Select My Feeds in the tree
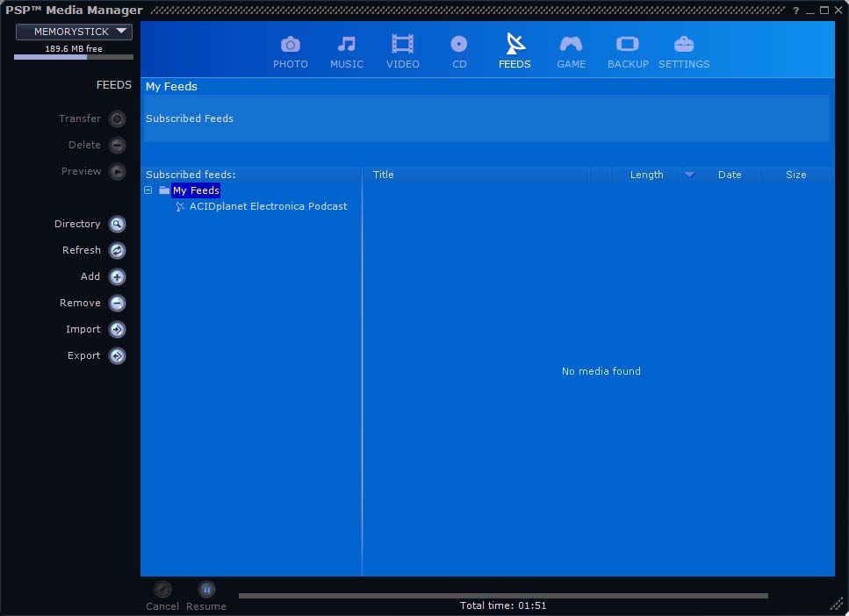849x616 pixels. pos(196,190)
